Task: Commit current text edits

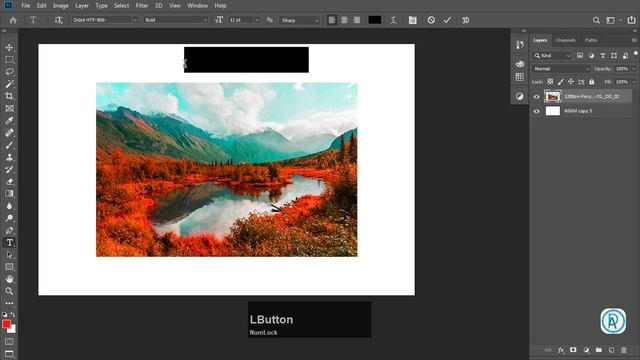Action: (447, 20)
